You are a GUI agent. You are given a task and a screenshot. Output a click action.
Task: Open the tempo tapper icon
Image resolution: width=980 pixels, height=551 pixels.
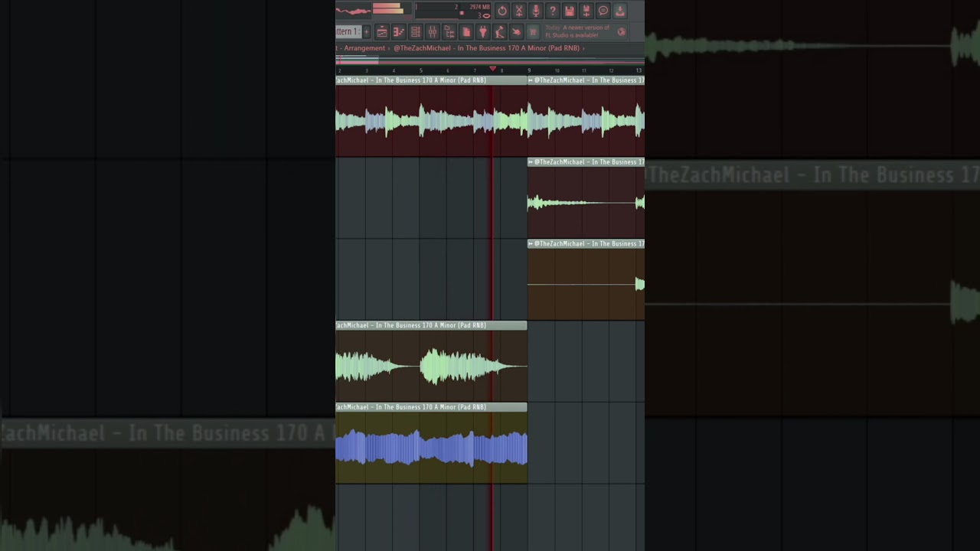pos(500,31)
